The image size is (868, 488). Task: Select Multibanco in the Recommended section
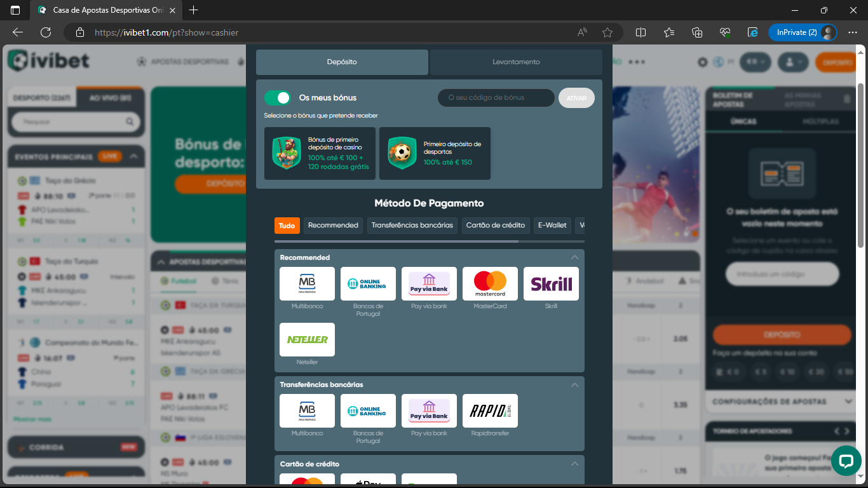307,283
